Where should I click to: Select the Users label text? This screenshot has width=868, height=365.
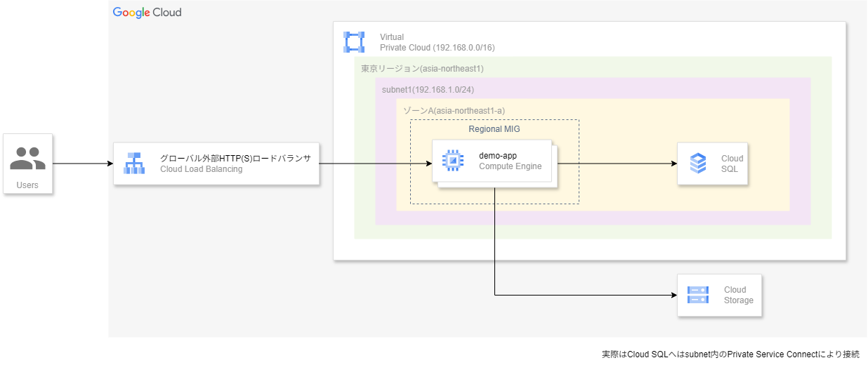(27, 186)
